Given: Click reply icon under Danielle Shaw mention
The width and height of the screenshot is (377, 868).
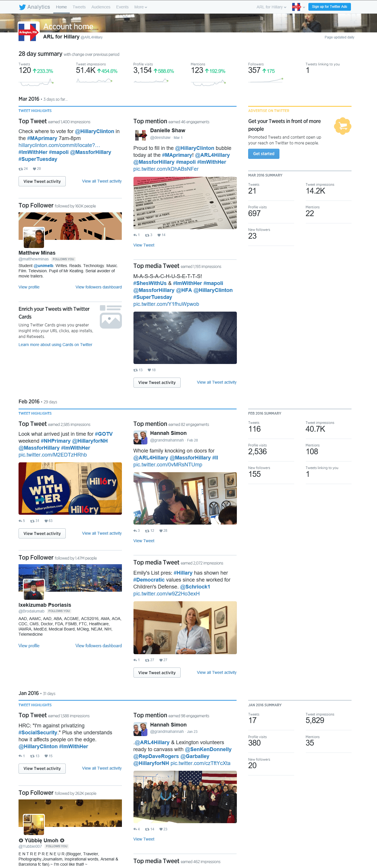Looking at the screenshot, I should 135,235.
